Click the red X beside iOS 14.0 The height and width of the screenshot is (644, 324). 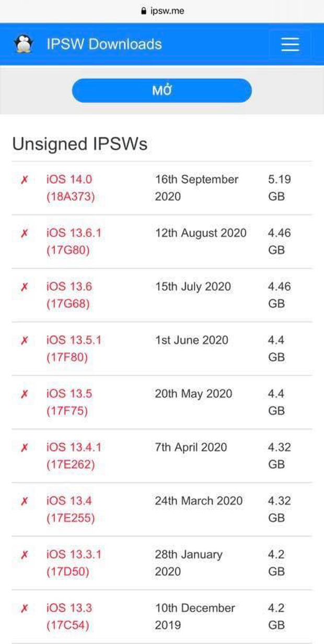pyautogui.click(x=24, y=180)
